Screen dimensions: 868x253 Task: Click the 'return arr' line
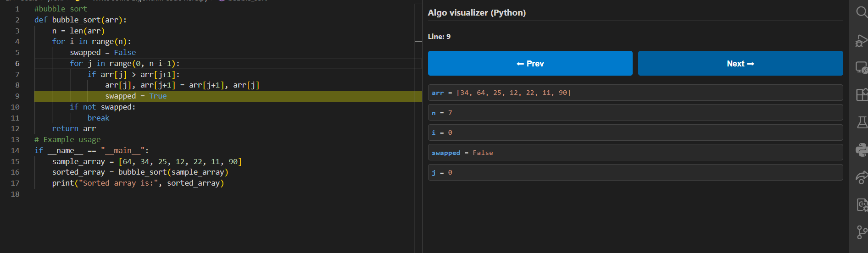click(x=74, y=128)
